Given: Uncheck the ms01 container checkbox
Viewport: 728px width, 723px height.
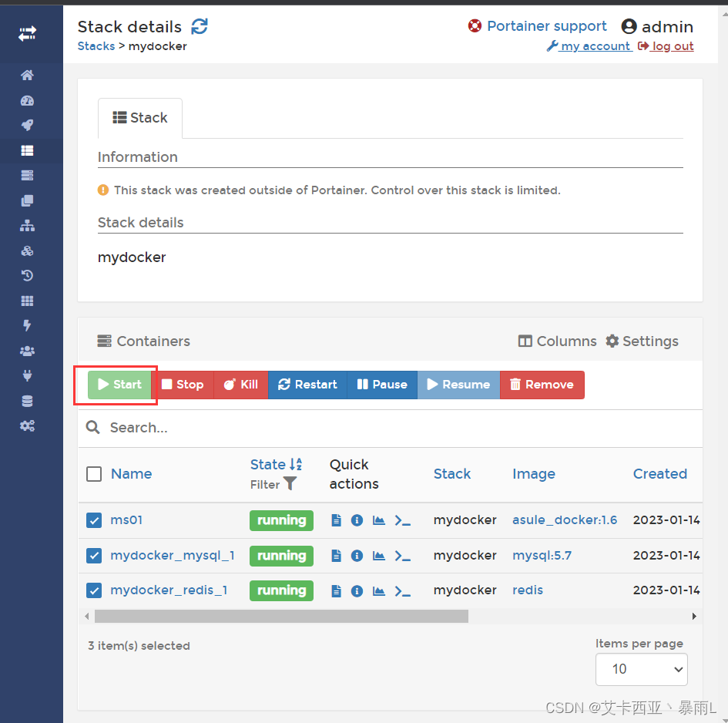Looking at the screenshot, I should 94,520.
